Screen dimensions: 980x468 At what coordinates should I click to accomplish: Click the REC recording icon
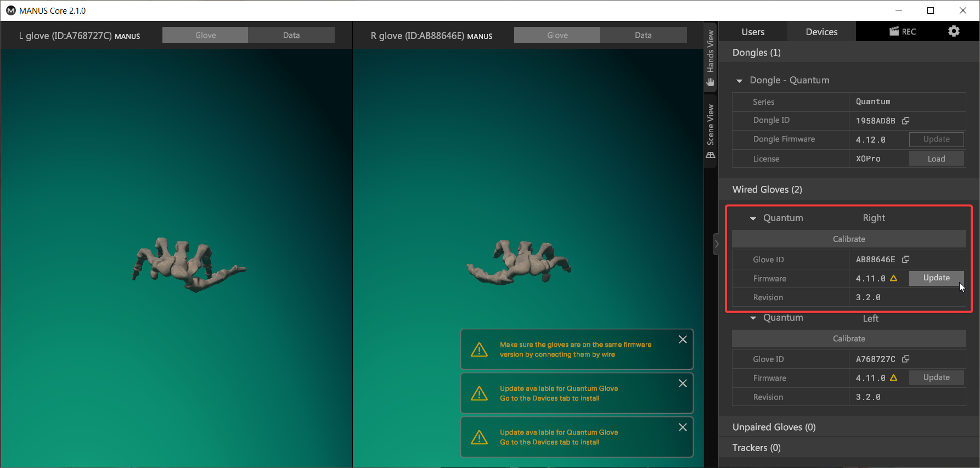[x=903, y=31]
